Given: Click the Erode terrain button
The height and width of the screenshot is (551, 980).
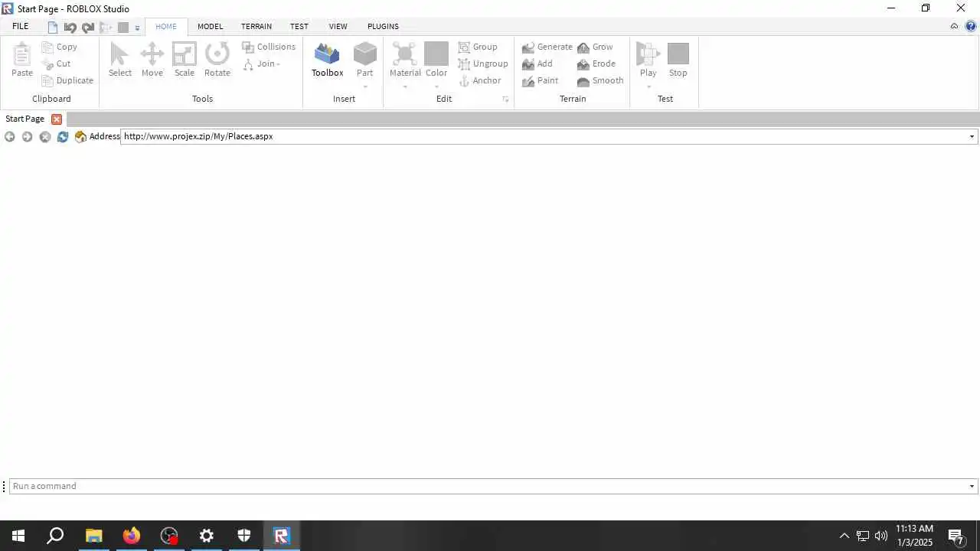Looking at the screenshot, I should tap(597, 64).
